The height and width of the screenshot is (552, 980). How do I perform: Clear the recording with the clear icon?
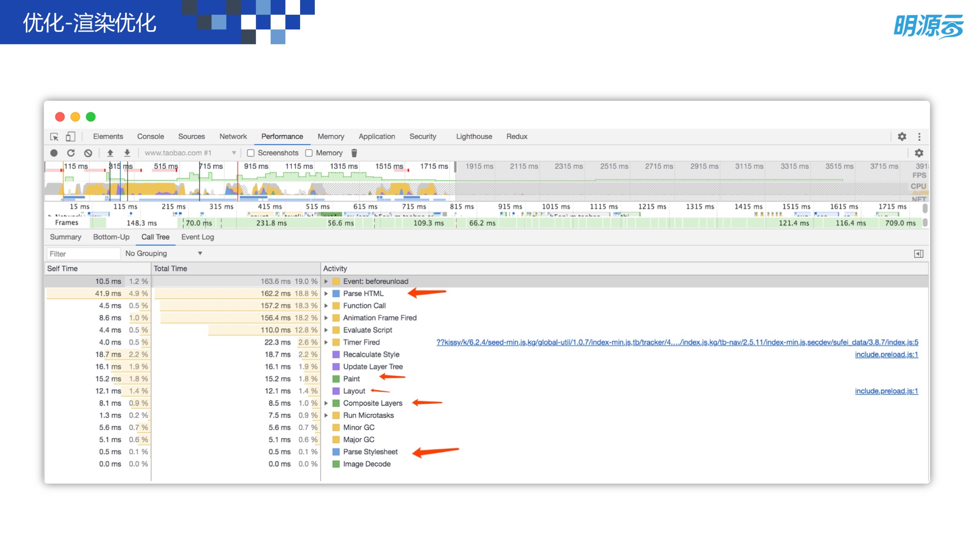88,153
